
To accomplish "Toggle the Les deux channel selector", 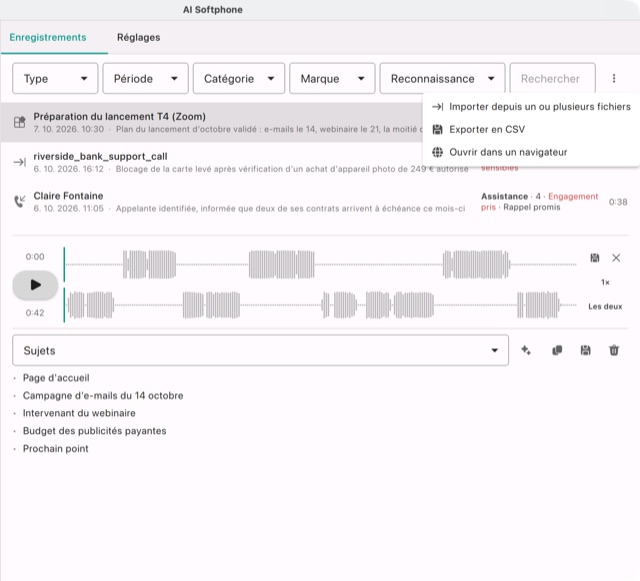I will click(605, 306).
